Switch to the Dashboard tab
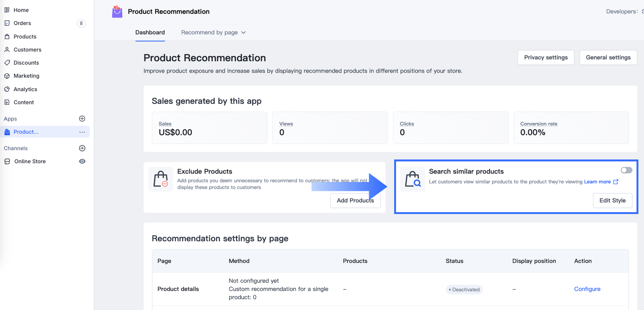Screen dimensions: 644x310 (150, 32)
